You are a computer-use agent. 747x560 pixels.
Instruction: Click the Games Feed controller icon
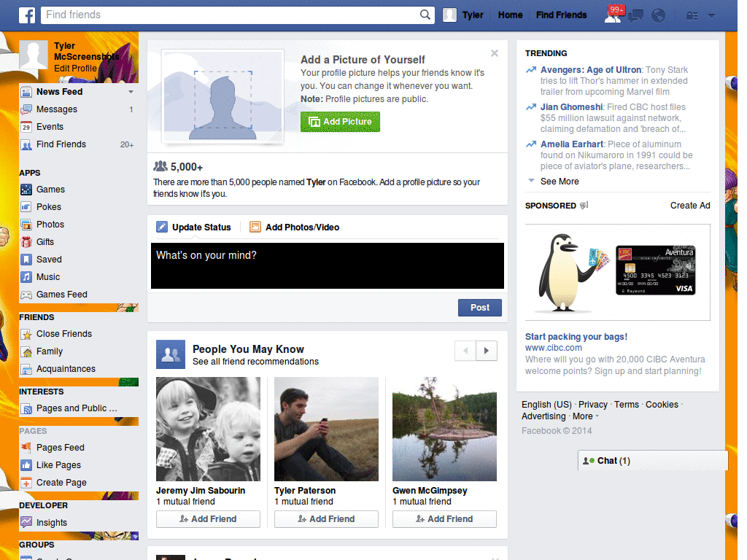click(x=26, y=295)
